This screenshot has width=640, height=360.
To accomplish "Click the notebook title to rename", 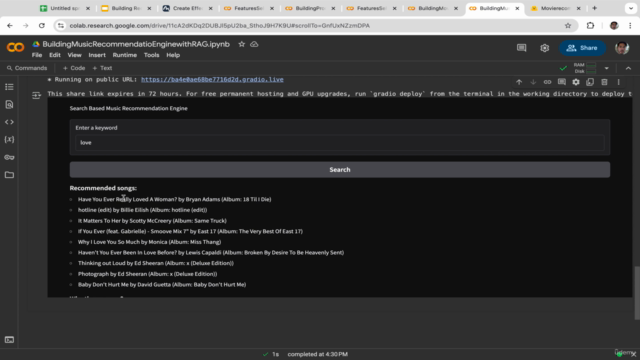I will (x=136, y=44).
